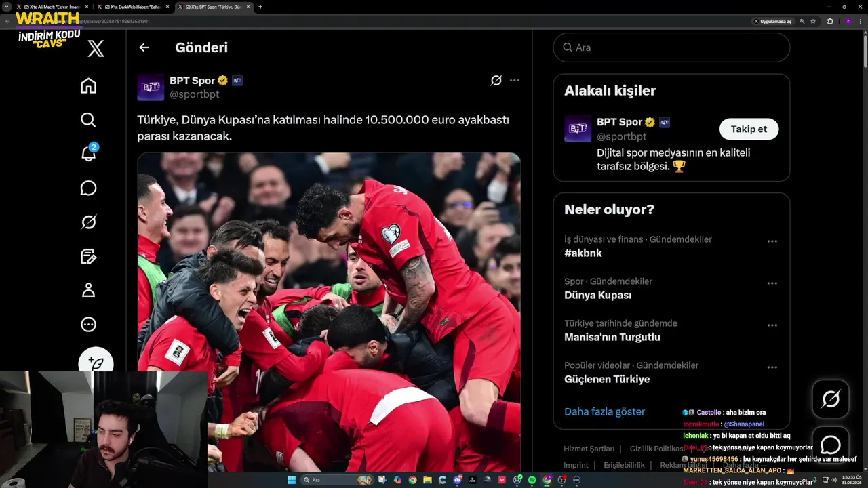Screen dimensions: 868x488
Task: Open the Imprint footer link
Action: click(x=576, y=465)
